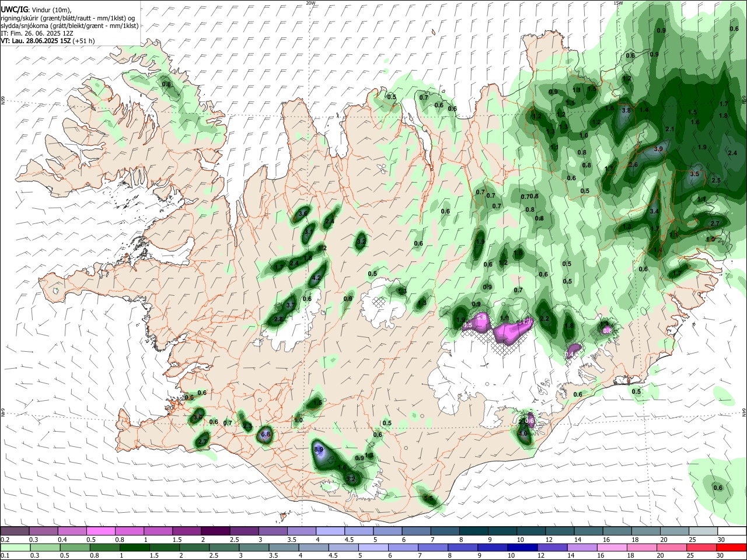Pick the white swatch labeled 30 in the upper legend row
Image resolution: width=747 pixels, height=560 pixels.
[732, 531]
